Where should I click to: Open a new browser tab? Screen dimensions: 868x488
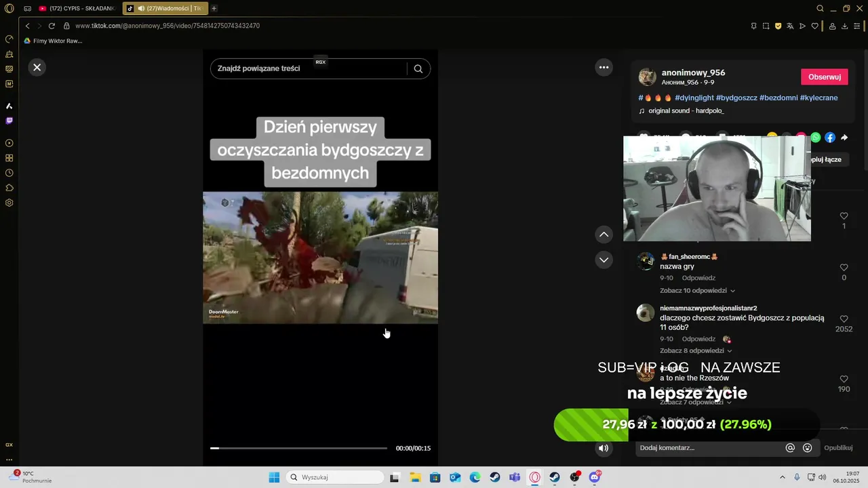tap(214, 8)
